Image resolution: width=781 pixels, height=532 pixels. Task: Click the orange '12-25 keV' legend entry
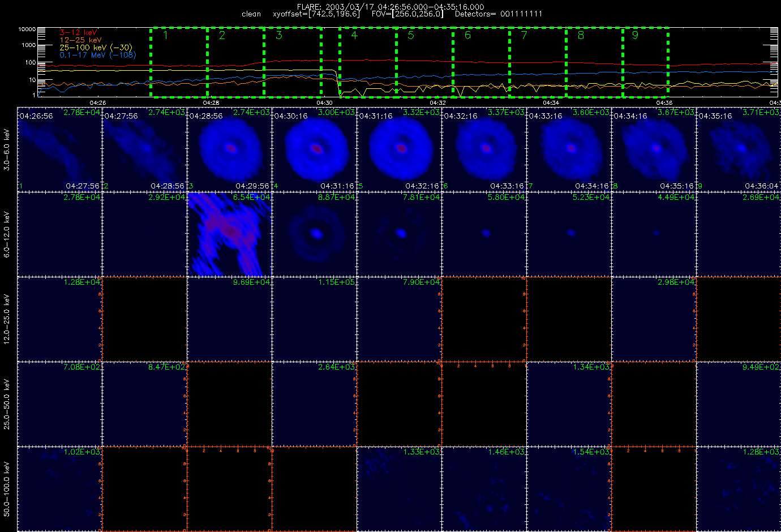(x=80, y=40)
